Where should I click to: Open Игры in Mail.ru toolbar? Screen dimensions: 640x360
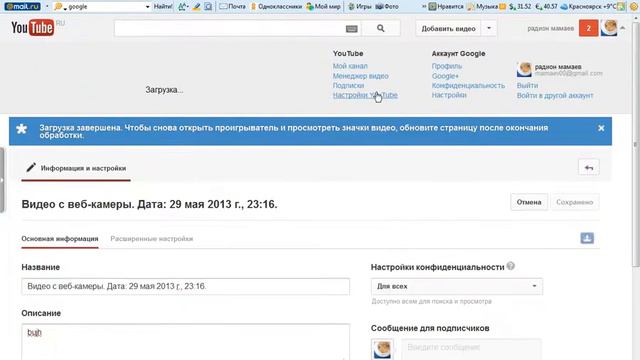pos(360,7)
